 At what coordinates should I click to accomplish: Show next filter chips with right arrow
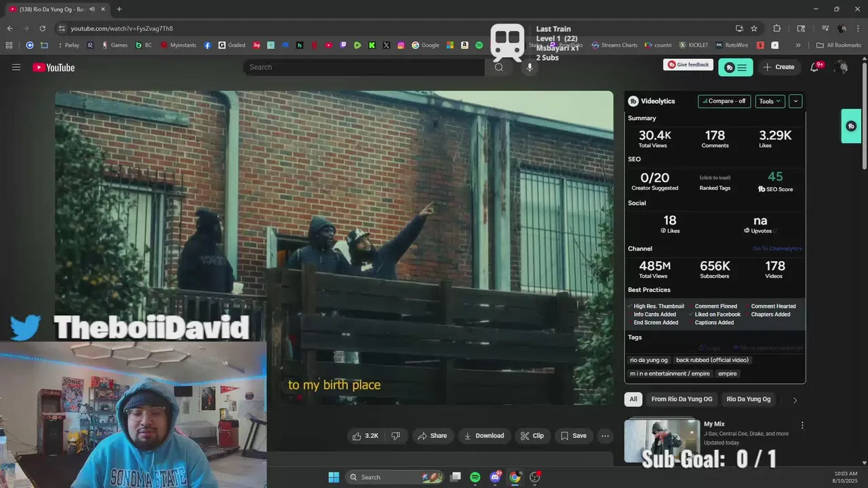[795, 400]
